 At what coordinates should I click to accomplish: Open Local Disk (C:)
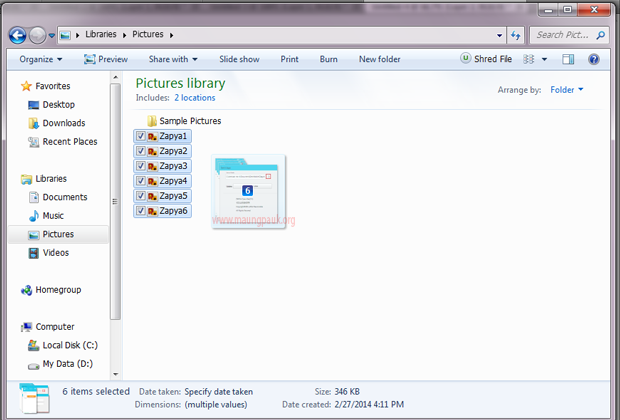pyautogui.click(x=62, y=345)
